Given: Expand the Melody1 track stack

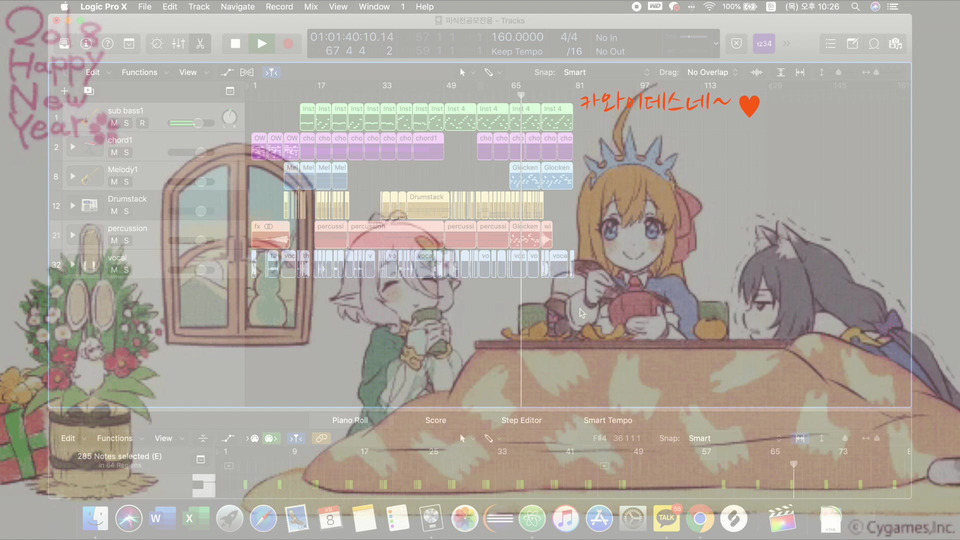Looking at the screenshot, I should point(73,176).
